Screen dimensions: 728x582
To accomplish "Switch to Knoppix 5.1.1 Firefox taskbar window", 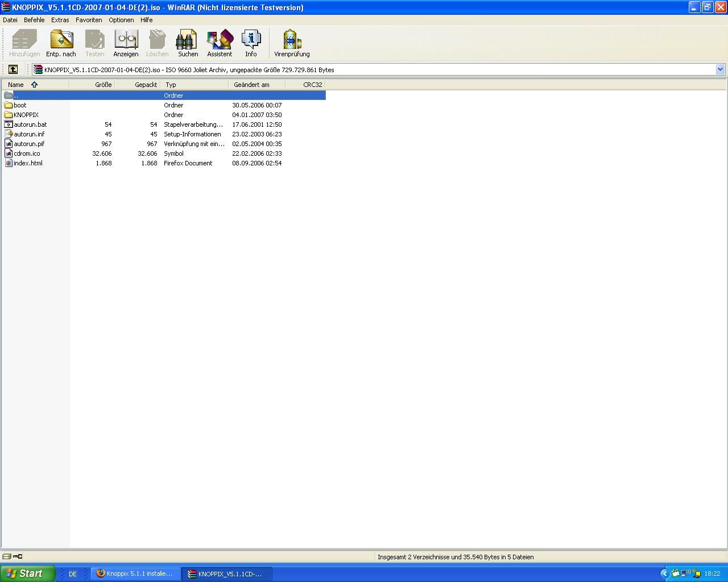I will 136,573.
